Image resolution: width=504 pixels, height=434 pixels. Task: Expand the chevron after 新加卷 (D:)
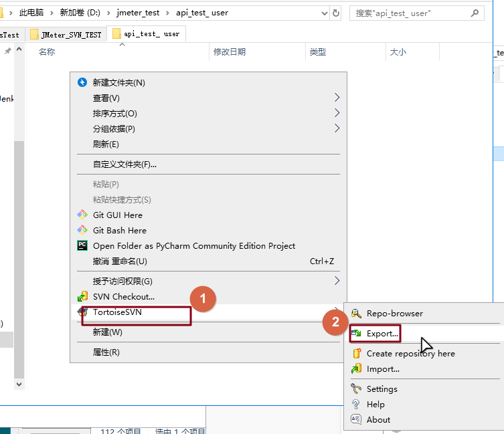click(x=108, y=13)
